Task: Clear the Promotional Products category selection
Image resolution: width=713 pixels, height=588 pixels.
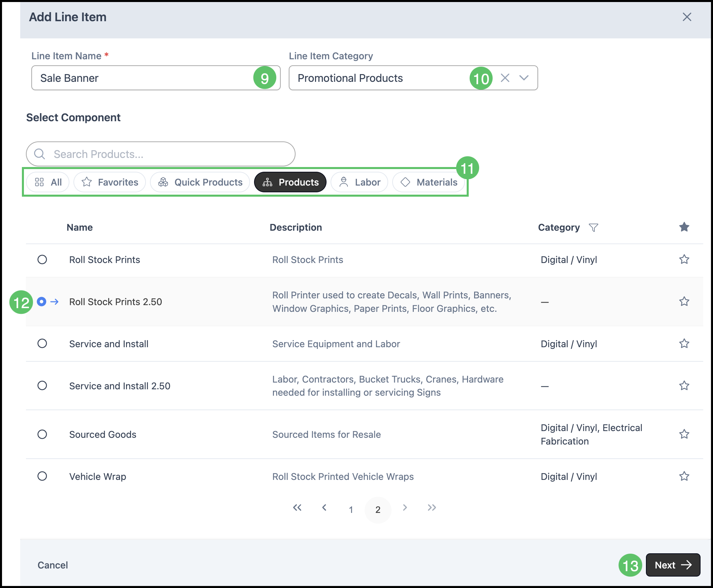Action: pos(505,78)
